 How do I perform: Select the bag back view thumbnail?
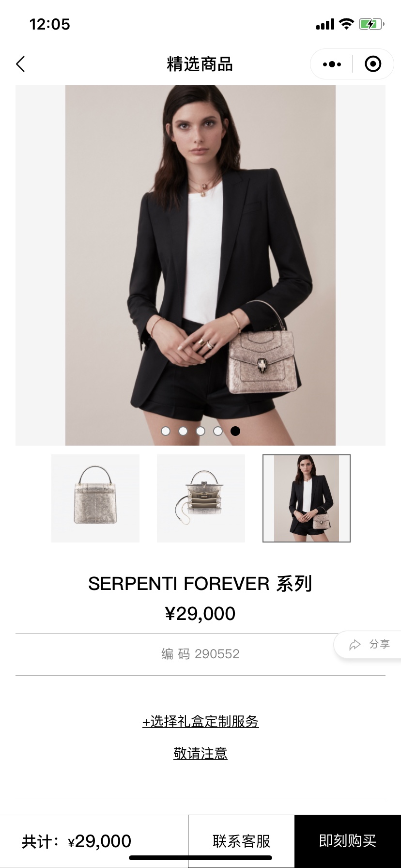point(95,498)
